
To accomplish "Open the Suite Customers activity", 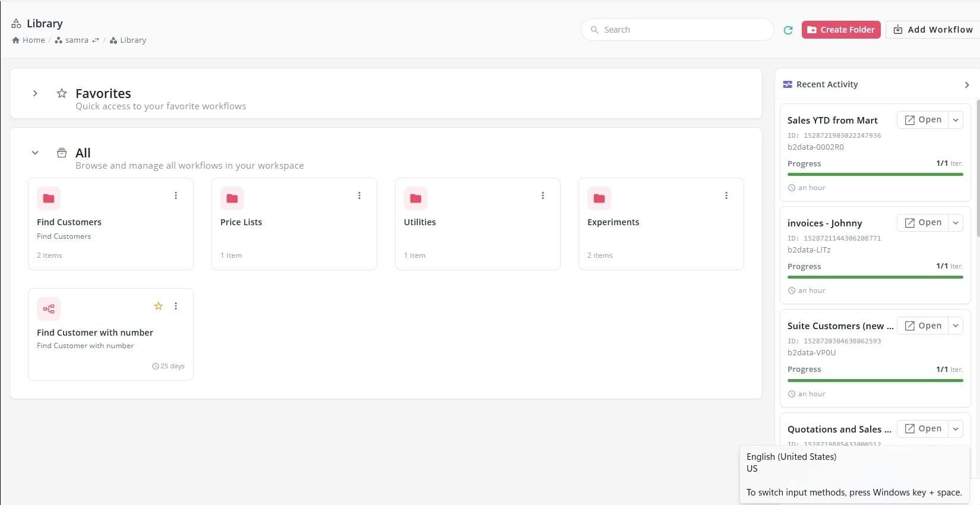I will pyautogui.click(x=923, y=326).
